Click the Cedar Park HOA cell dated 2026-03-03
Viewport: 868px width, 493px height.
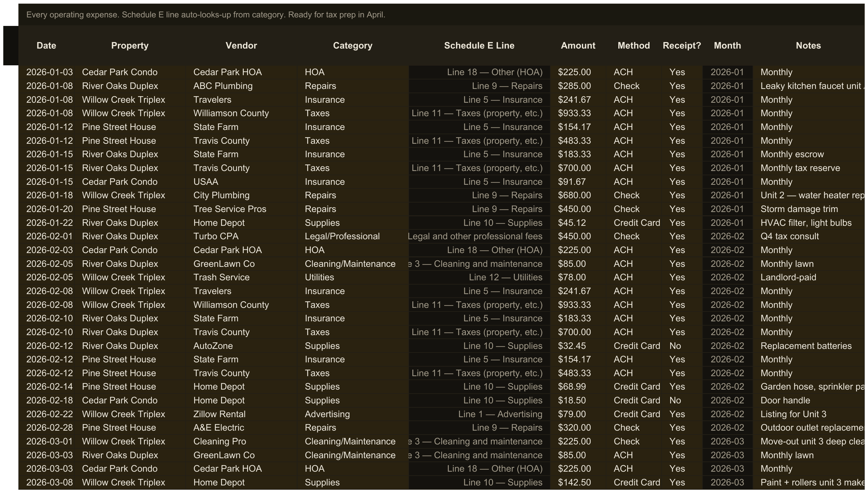point(241,469)
